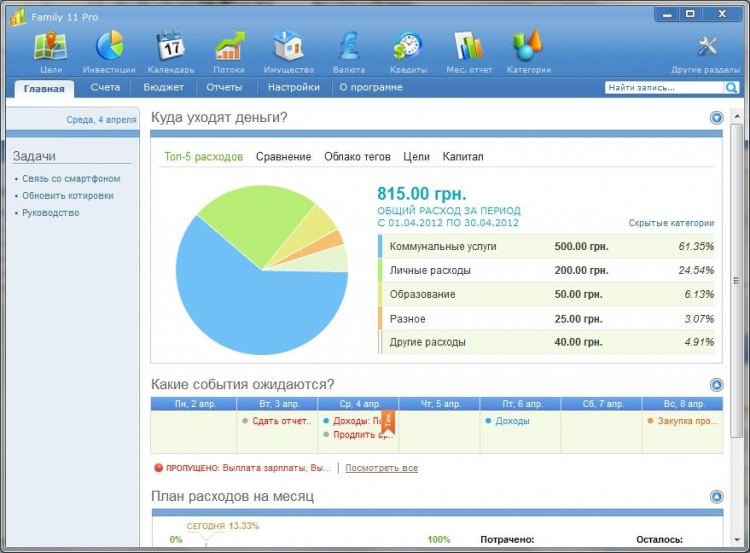Viewport: 750px width, 553px height.
Task: Select the Топ-5 расходов view
Action: (204, 157)
